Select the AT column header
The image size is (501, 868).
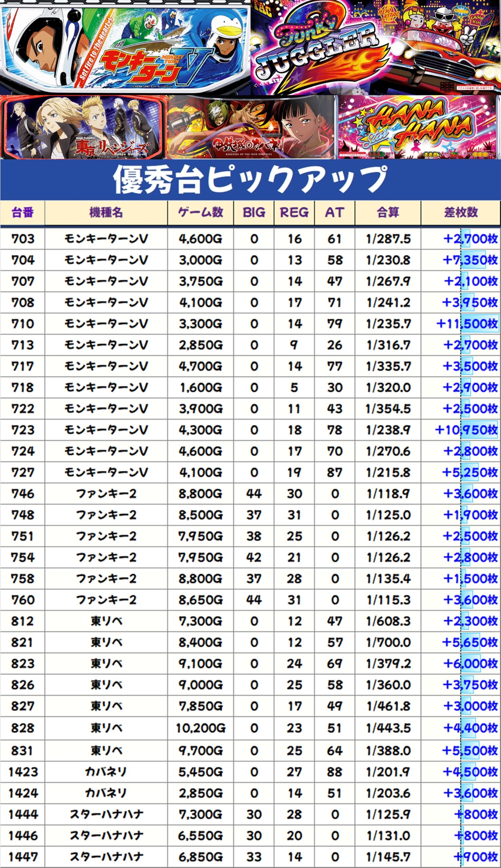pos(334,213)
